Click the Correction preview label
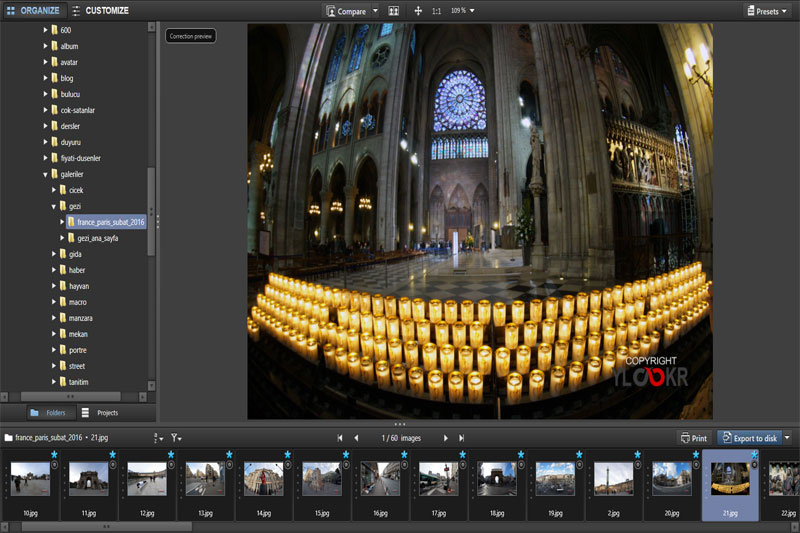 click(x=190, y=36)
